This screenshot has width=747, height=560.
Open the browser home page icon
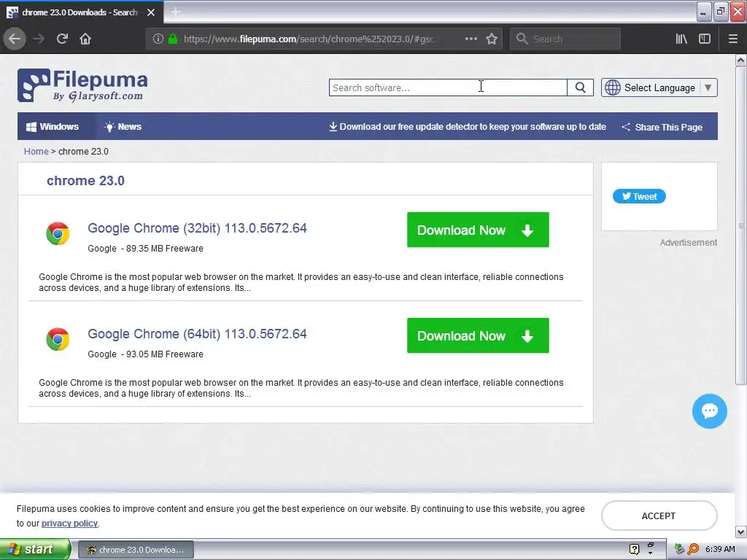pyautogui.click(x=85, y=39)
